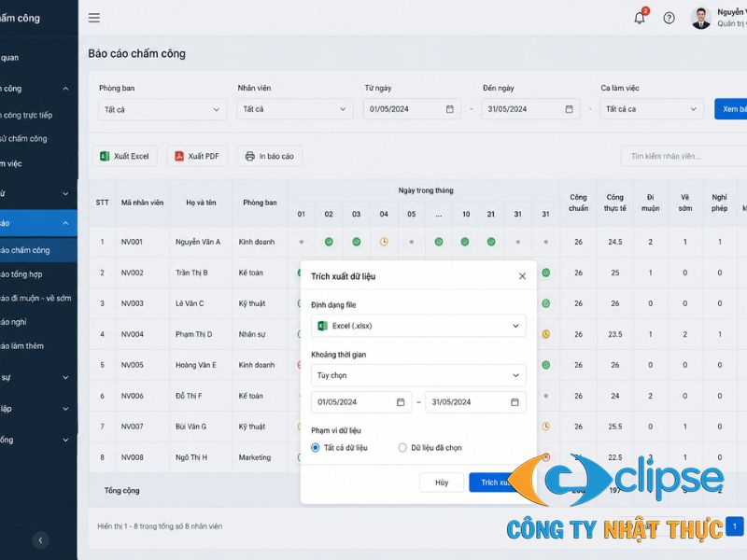Open the Khoảng thời gian Tùy chọn dropdown
Viewport: 747px width, 560px height.
coord(418,375)
